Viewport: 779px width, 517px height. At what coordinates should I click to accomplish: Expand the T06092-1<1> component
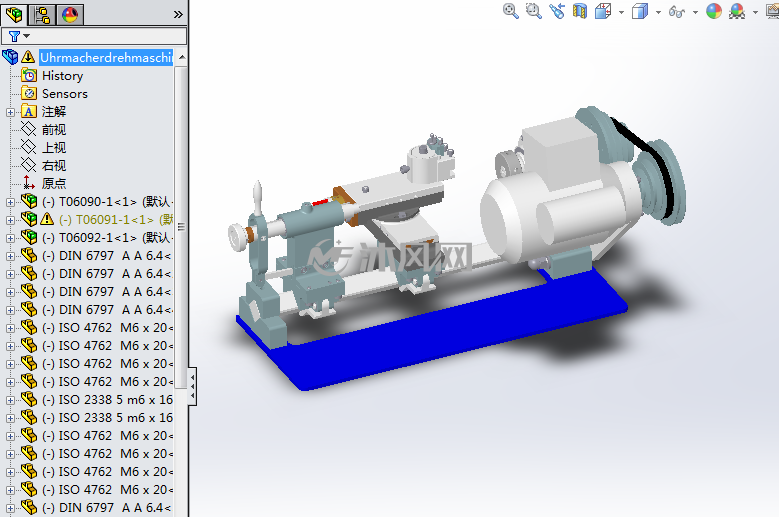pos(10,238)
